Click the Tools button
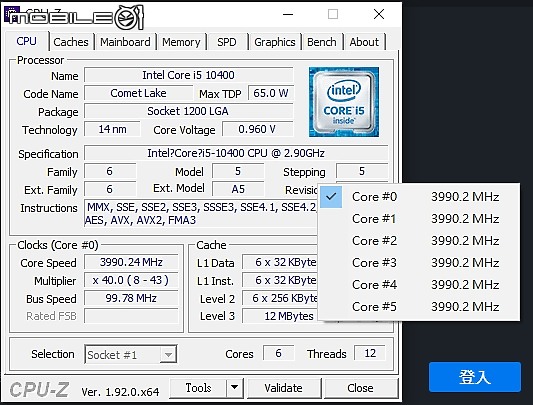This screenshot has height=405, width=533. tap(198, 388)
